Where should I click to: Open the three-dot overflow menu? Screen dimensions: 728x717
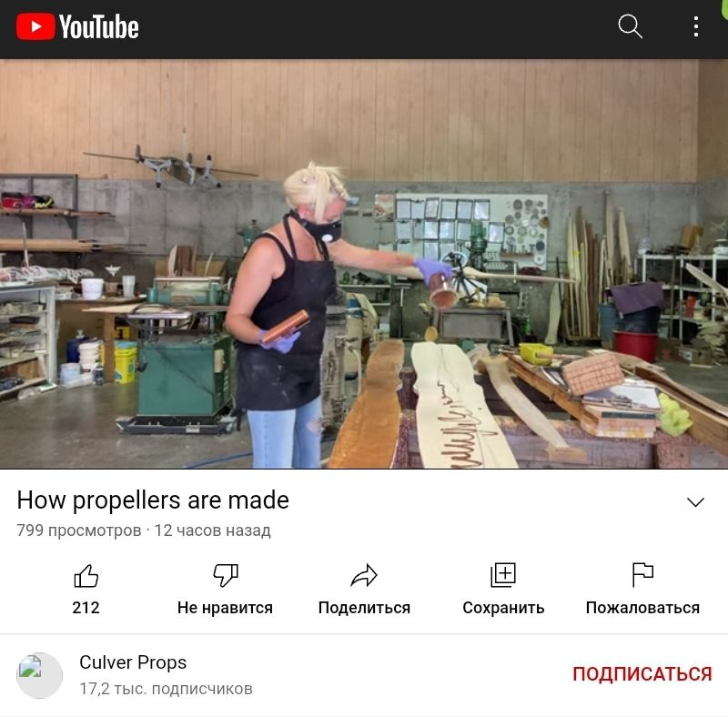click(695, 26)
